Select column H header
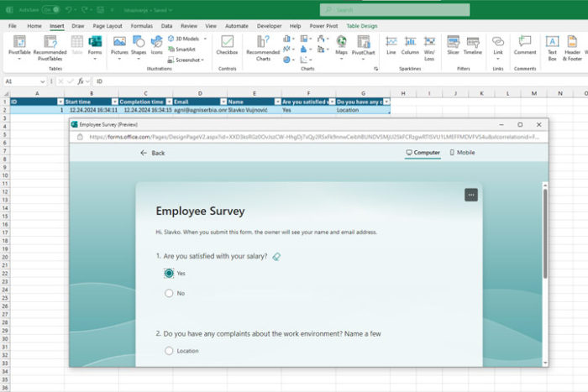 [403, 93]
